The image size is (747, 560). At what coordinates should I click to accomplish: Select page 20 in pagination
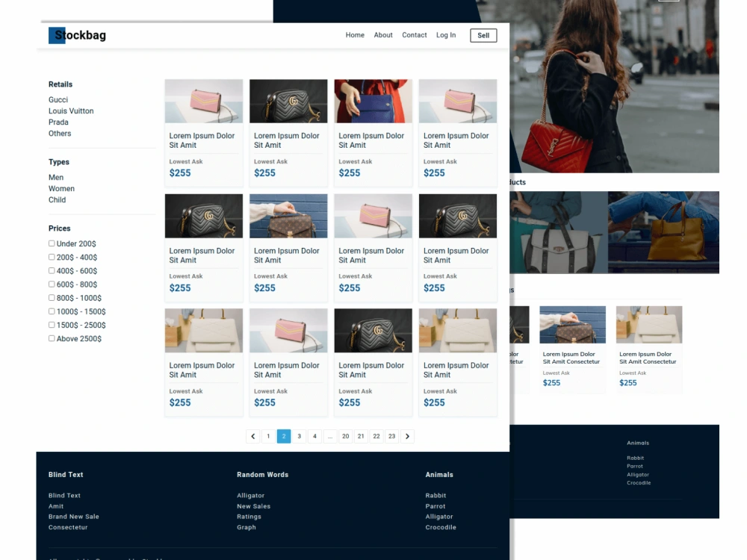coord(345,436)
